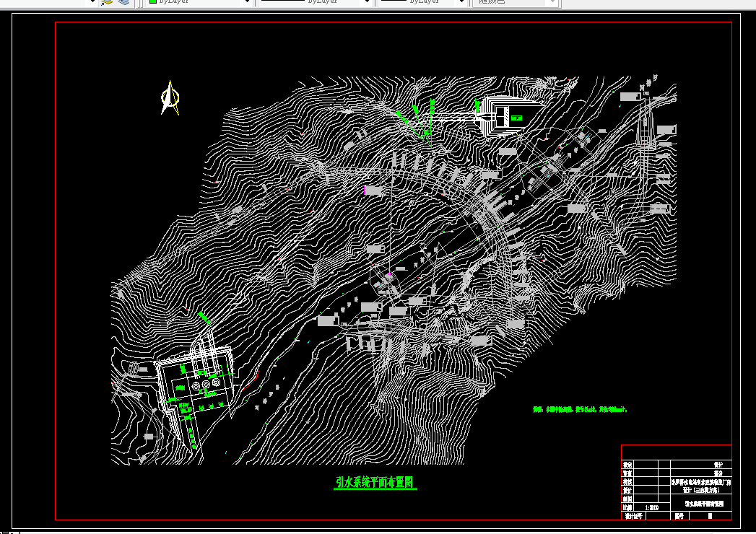Select the green note text line
Image resolution: width=756 pixels, height=534 pixels.
pyautogui.click(x=580, y=409)
